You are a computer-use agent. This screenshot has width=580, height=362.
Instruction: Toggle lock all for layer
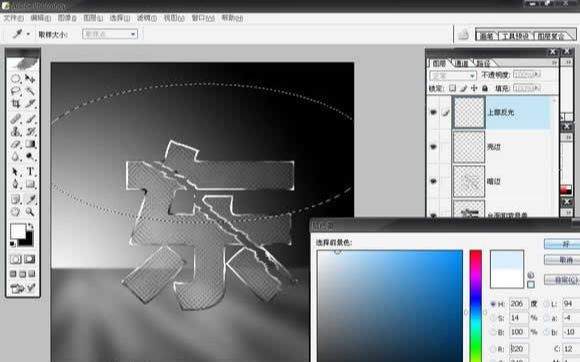(x=485, y=88)
